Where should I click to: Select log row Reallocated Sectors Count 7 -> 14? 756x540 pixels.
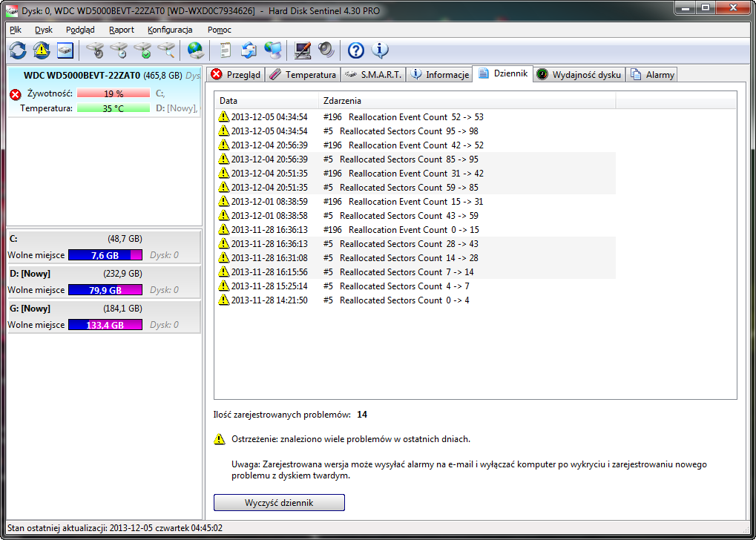pyautogui.click(x=415, y=272)
